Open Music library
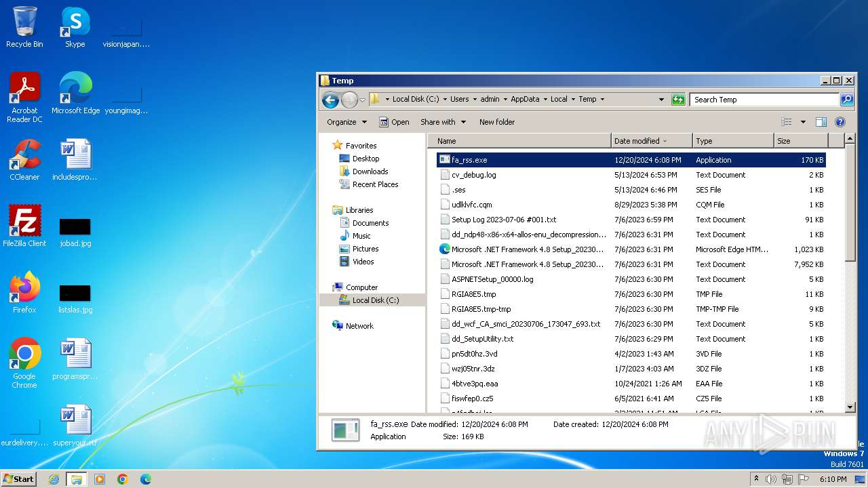Viewport: 868px width, 488px height. tap(361, 236)
